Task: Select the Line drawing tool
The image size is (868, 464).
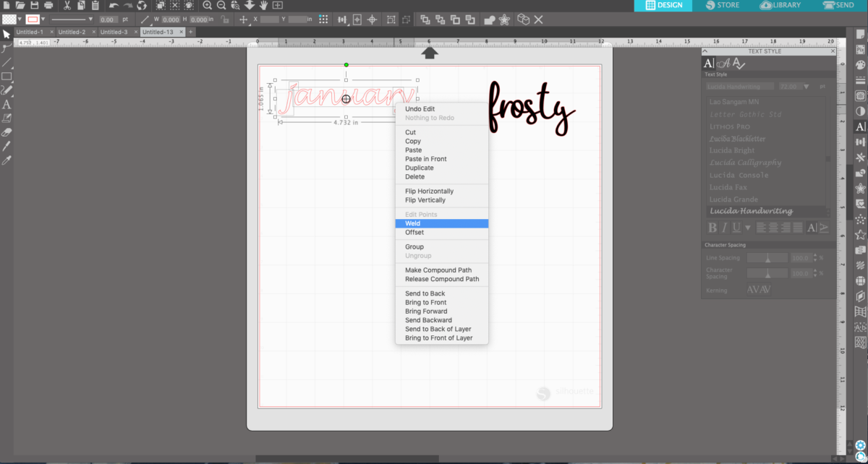Action: tap(7, 62)
